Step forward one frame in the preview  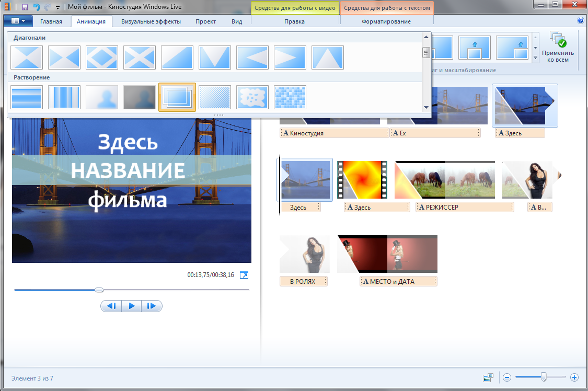pos(152,306)
